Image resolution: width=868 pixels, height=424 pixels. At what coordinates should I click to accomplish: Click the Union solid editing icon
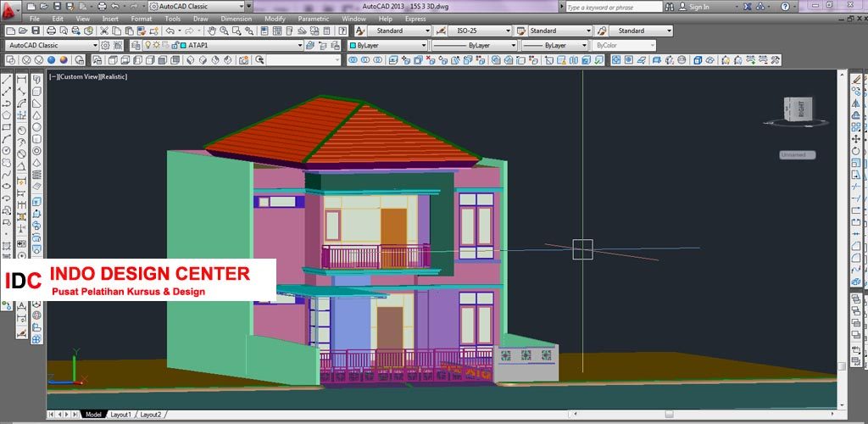click(x=353, y=59)
